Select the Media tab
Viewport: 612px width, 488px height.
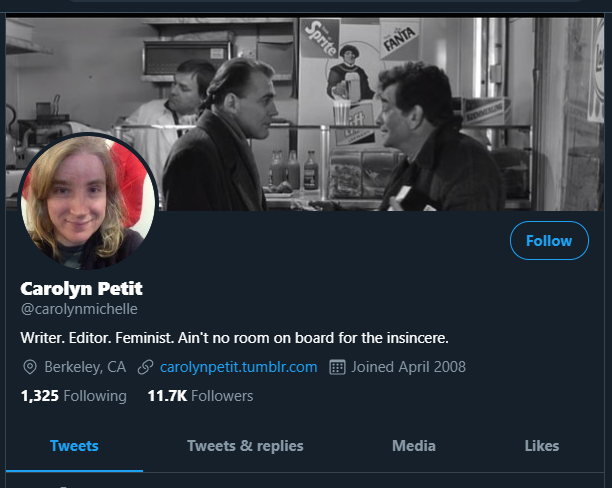(414, 446)
